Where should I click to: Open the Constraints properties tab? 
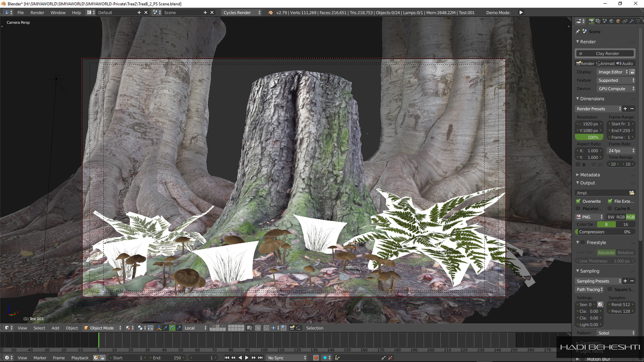(625, 21)
